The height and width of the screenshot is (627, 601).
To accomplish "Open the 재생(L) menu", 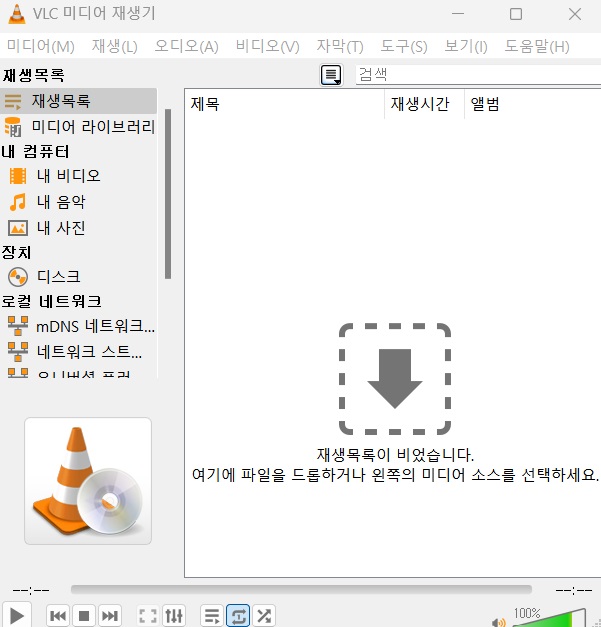I will click(115, 46).
